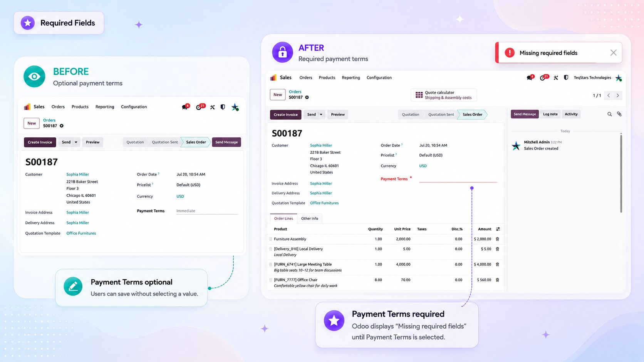Click the chatter scrollbar in AFTER window
644x362 pixels.
point(621,173)
